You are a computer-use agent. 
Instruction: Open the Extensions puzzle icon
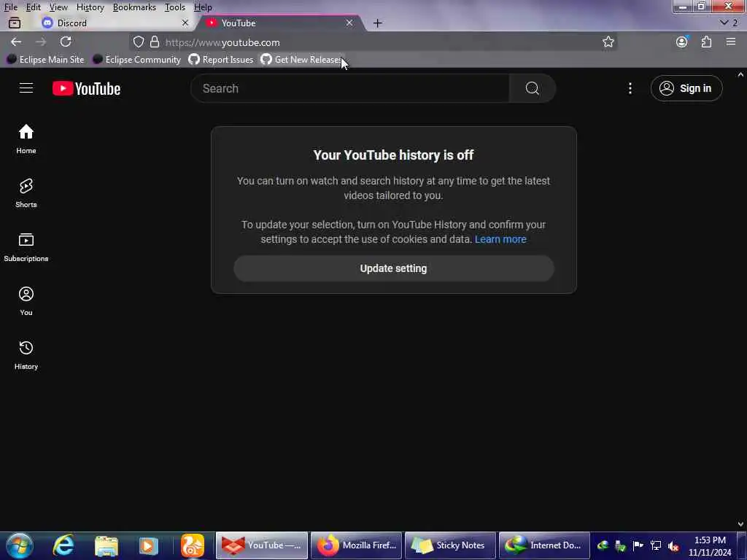(706, 42)
